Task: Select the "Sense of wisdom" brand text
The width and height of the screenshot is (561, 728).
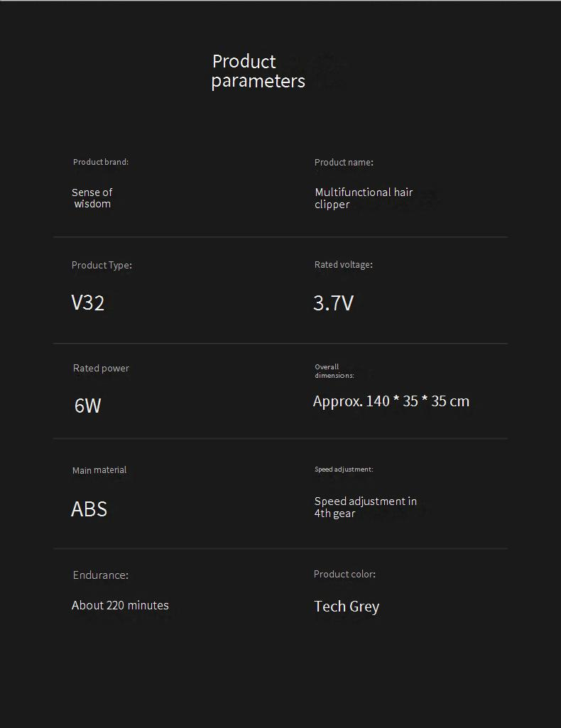Action: [92, 198]
